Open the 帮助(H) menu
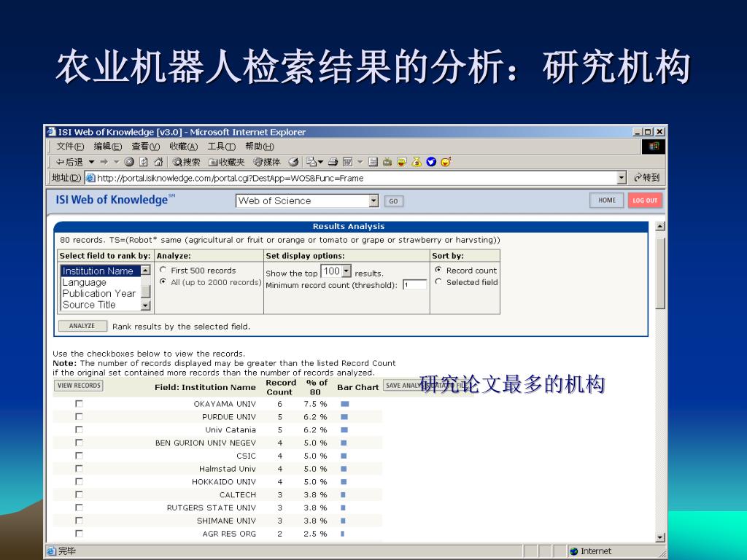Screen dimensions: 747x560 point(260,147)
